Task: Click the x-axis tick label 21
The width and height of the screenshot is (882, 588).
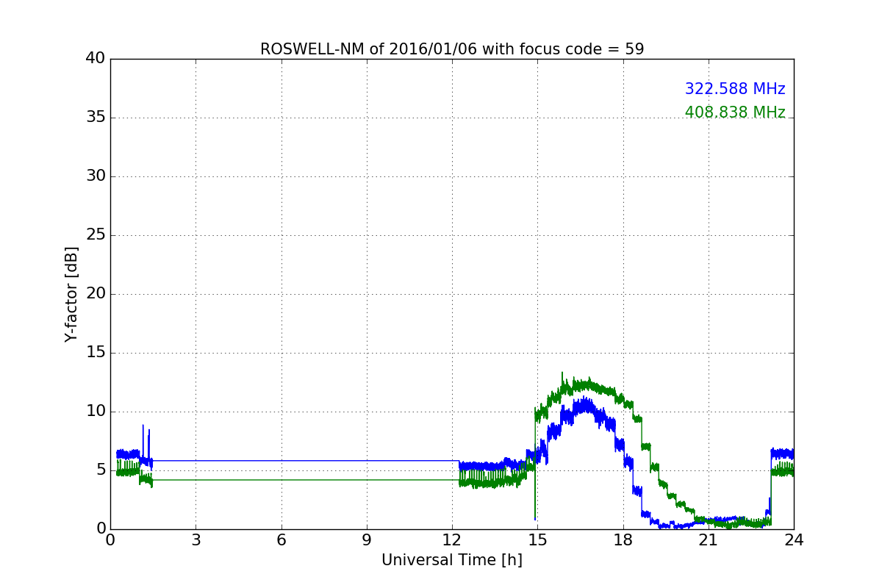Action: pos(709,540)
